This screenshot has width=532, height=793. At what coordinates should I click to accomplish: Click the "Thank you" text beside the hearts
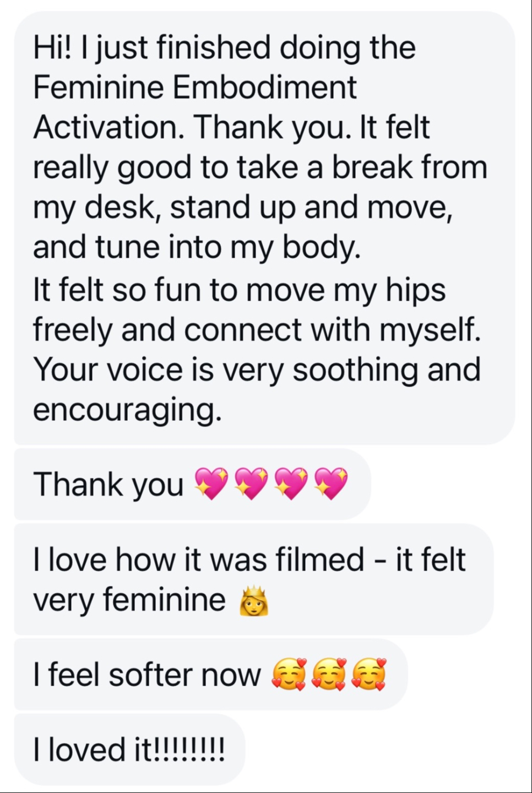point(108,485)
